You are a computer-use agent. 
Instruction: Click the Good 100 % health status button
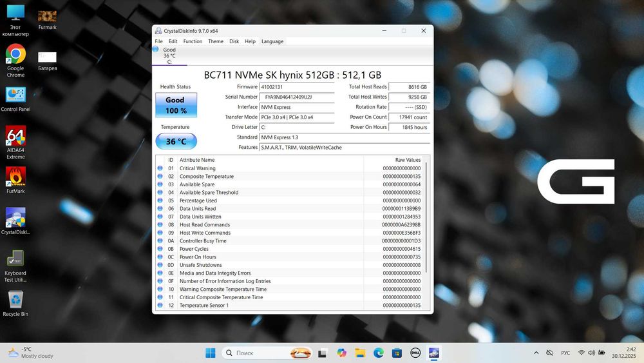(x=176, y=105)
